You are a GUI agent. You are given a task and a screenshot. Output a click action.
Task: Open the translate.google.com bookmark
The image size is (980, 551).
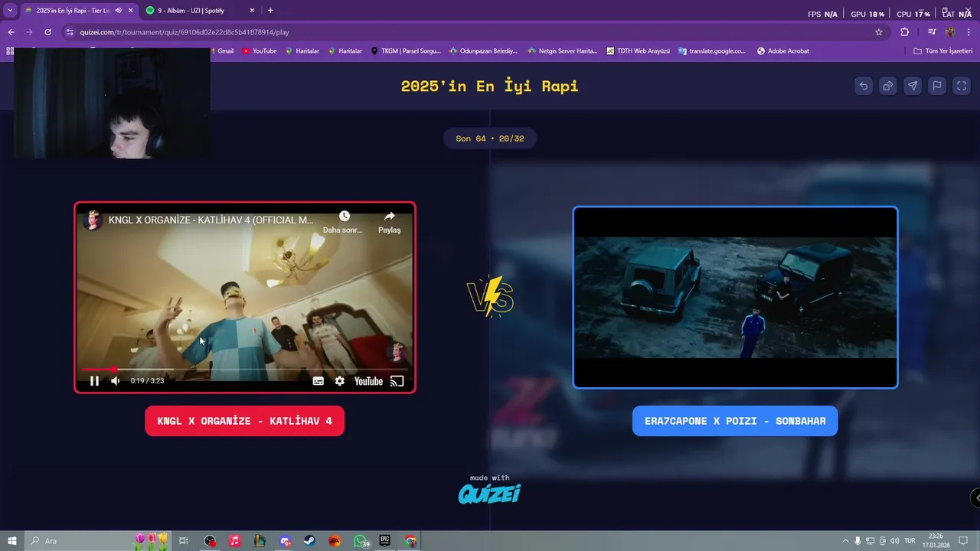click(x=711, y=51)
